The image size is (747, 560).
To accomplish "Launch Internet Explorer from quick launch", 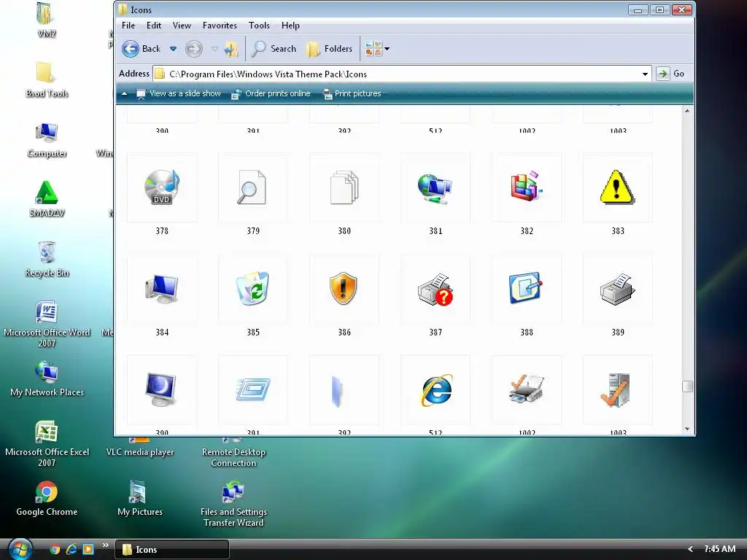I will coord(71,550).
